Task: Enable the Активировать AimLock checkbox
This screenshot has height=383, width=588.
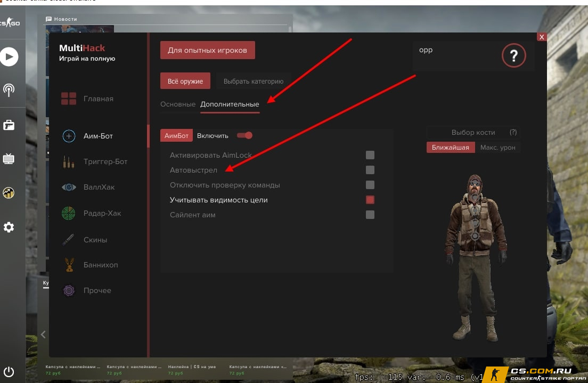Action: pyautogui.click(x=370, y=155)
